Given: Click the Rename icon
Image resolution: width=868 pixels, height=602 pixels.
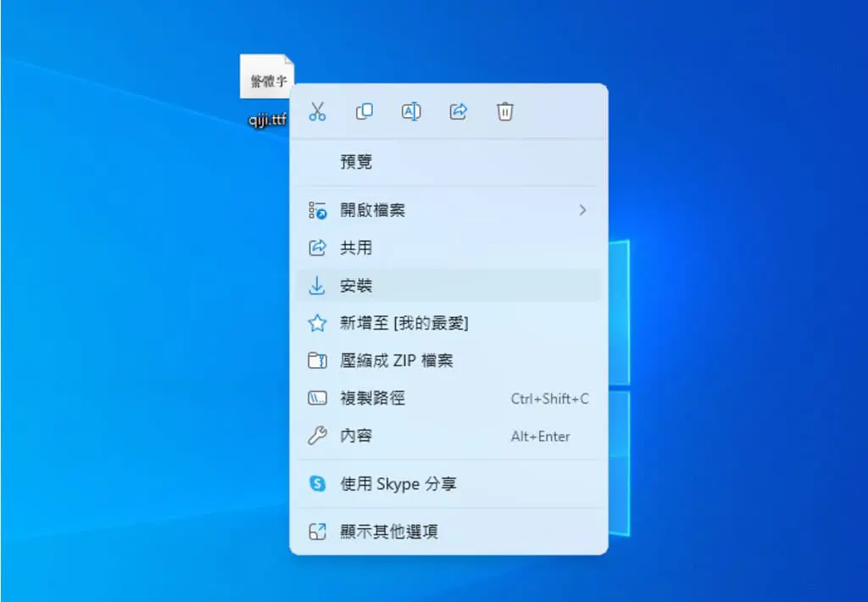Looking at the screenshot, I should (x=411, y=111).
